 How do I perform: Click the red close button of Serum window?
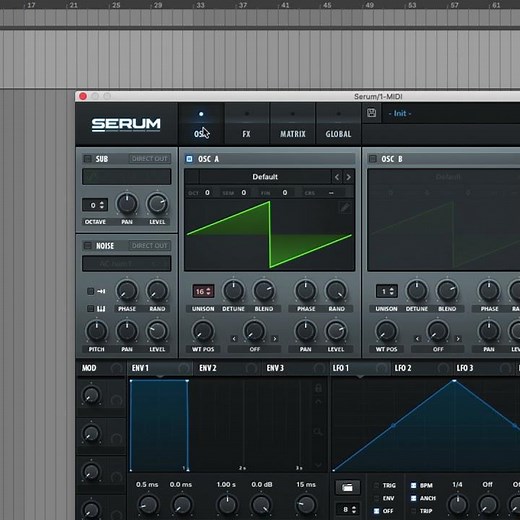tap(83, 96)
